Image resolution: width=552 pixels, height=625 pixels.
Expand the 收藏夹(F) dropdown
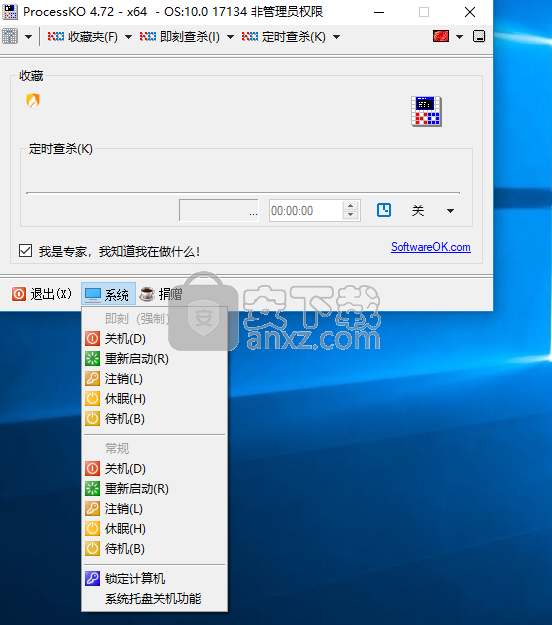pyautogui.click(x=128, y=37)
